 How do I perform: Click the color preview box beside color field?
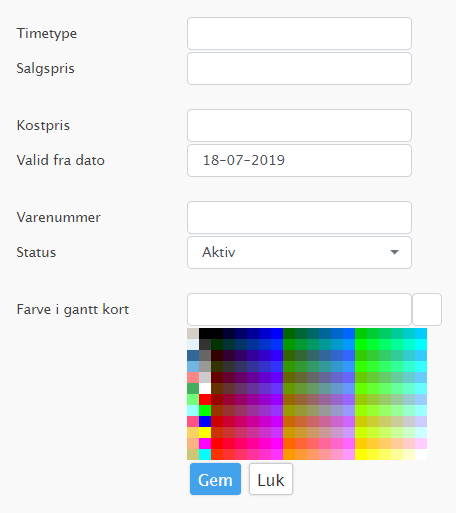[427, 310]
